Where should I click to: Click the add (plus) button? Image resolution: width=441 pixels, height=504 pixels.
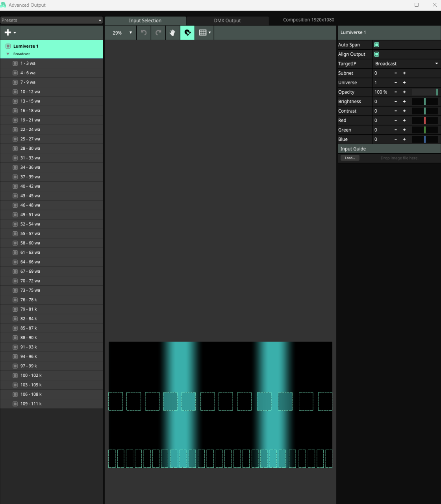[7, 33]
